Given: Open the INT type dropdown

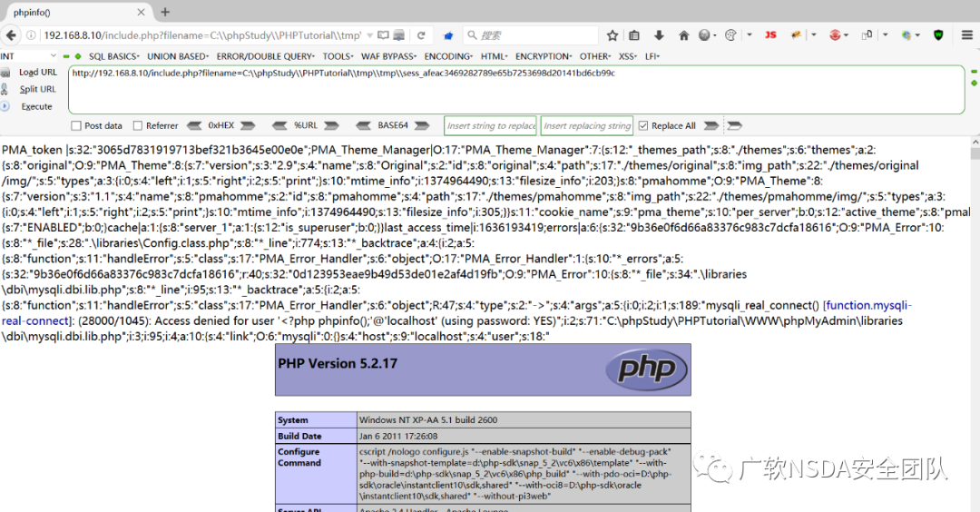Looking at the screenshot, I should click(x=29, y=56).
